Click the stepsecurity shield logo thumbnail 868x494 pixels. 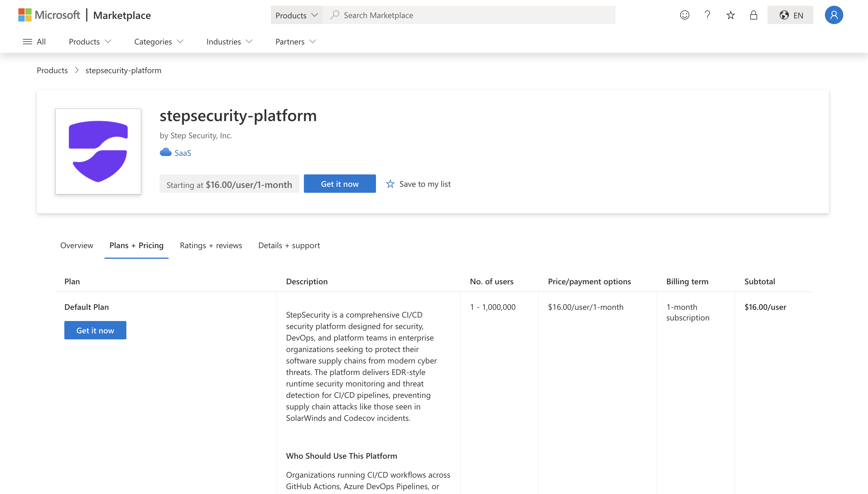pos(98,151)
